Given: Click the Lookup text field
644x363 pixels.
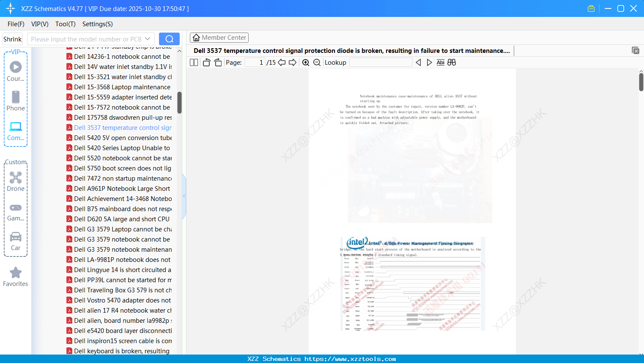Looking at the screenshot, I should coord(381,63).
